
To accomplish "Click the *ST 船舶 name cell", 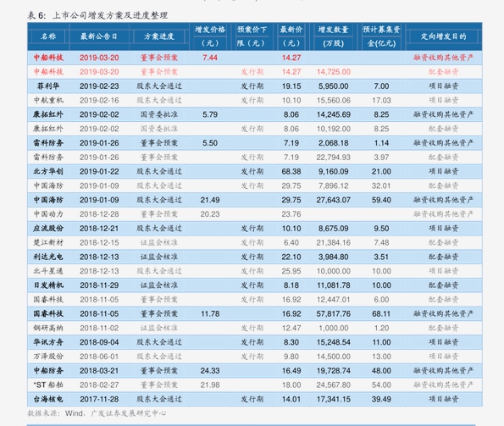I will click(48, 385).
